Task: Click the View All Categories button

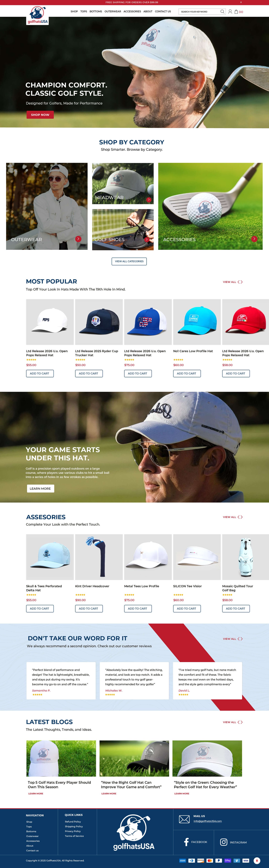Action: [x=129, y=261]
